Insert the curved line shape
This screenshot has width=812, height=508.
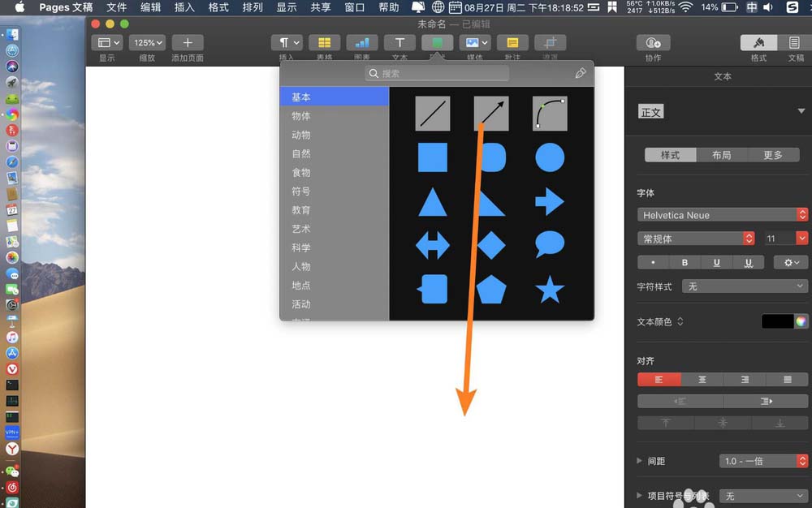(x=550, y=114)
